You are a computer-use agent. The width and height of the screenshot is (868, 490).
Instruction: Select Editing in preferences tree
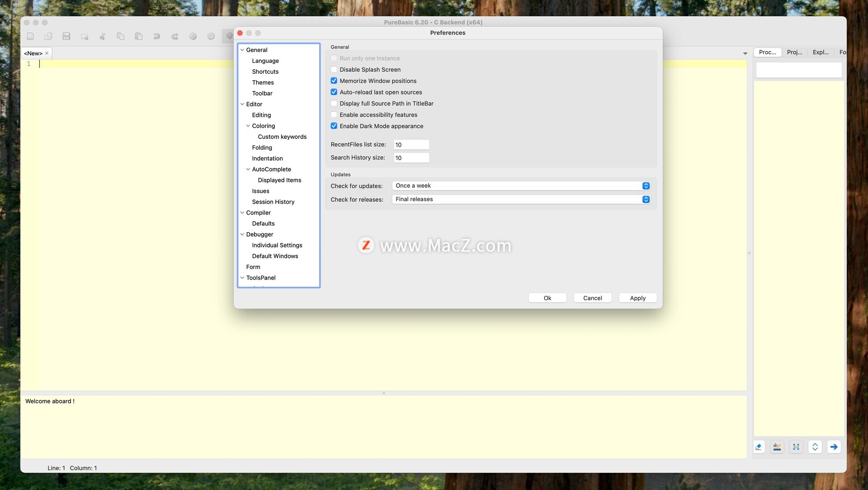[261, 115]
